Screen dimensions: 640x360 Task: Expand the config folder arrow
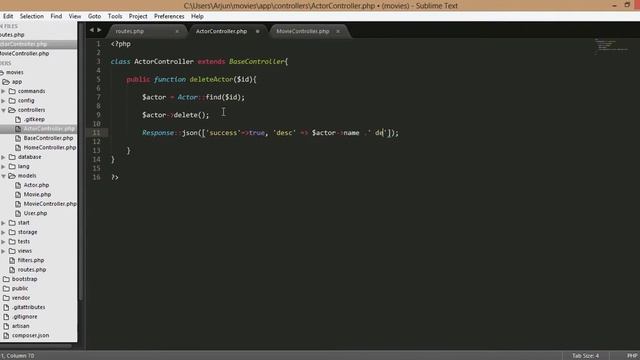3,100
